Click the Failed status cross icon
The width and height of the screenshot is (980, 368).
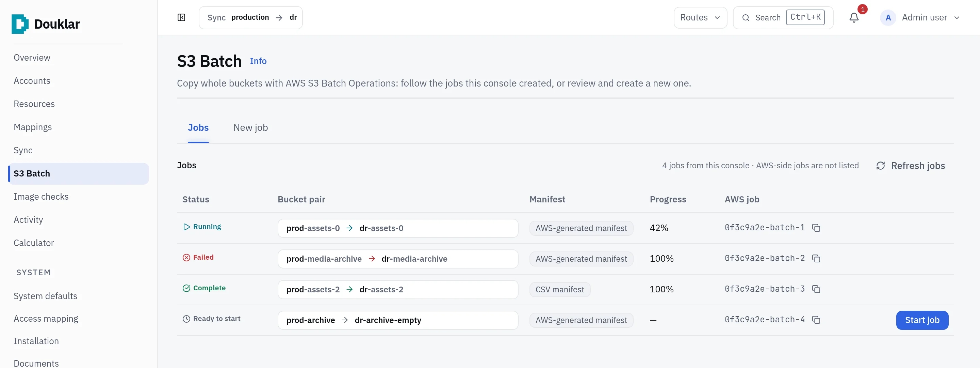pyautogui.click(x=186, y=258)
